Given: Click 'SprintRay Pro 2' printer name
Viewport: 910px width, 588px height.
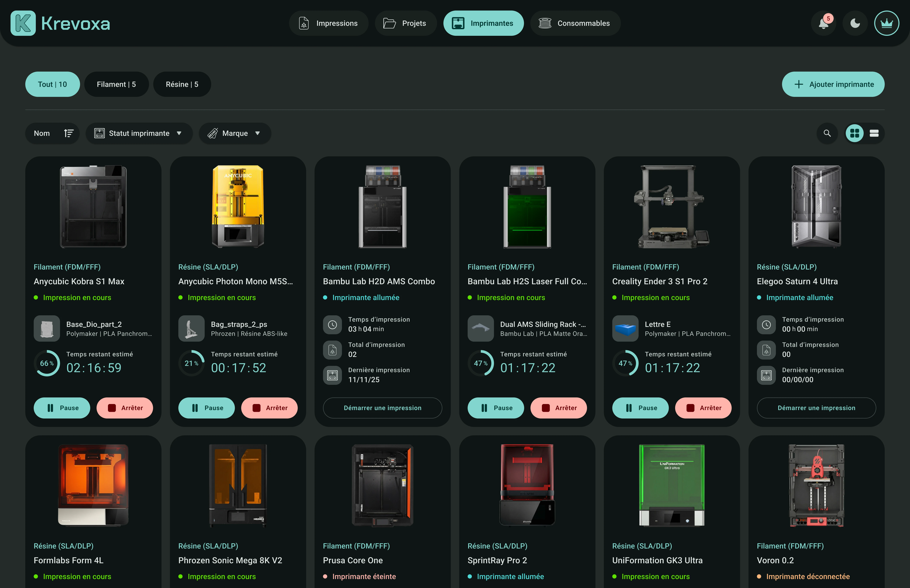Looking at the screenshot, I should (497, 560).
